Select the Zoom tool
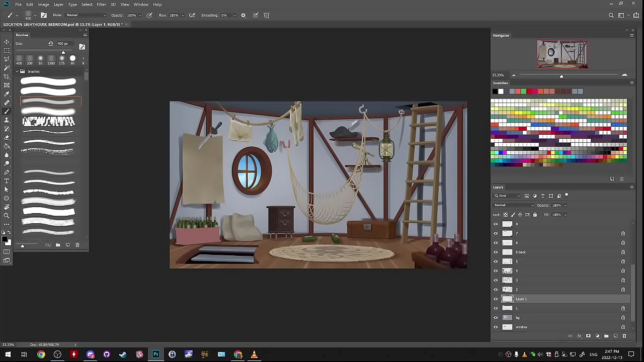Image resolution: width=644 pixels, height=362 pixels. 7,215
